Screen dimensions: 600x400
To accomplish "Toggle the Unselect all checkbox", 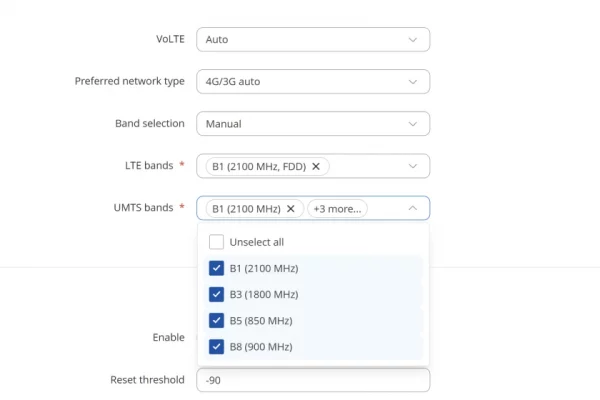I will 216,242.
